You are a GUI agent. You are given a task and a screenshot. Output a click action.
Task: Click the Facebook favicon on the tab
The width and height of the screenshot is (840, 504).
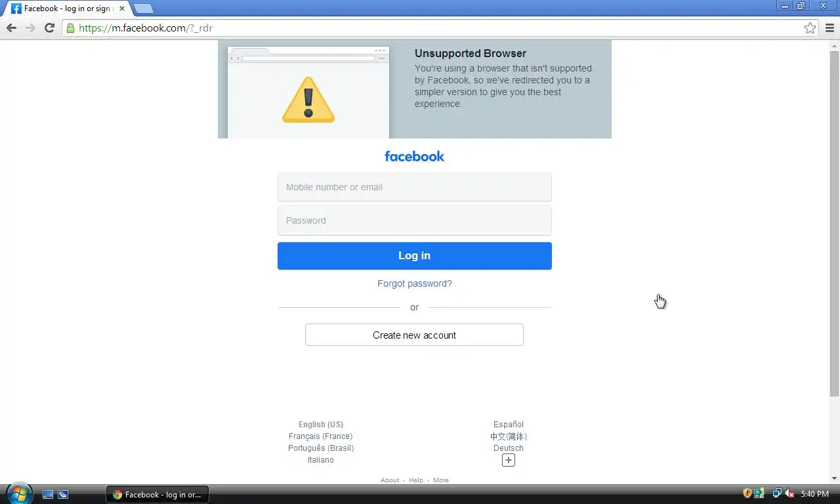click(x=16, y=9)
